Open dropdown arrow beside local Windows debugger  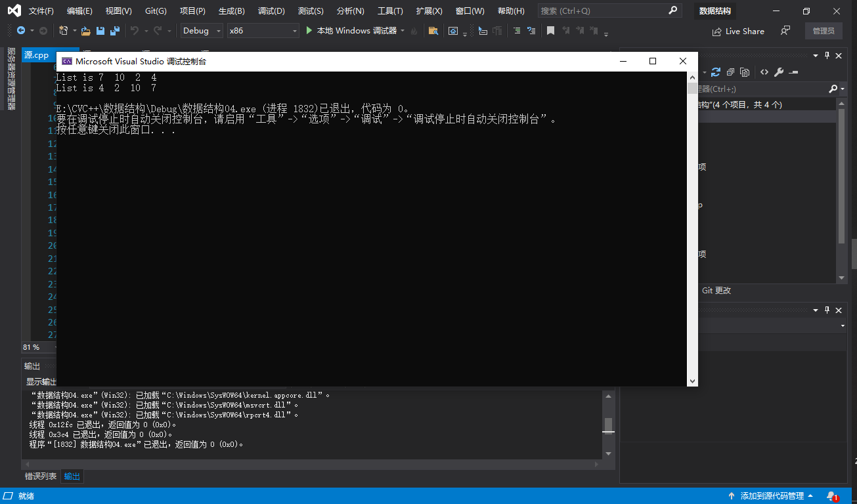point(403,31)
